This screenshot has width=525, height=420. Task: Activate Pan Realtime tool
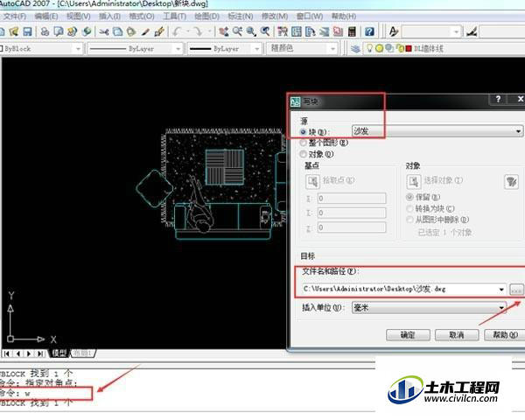coord(223,31)
